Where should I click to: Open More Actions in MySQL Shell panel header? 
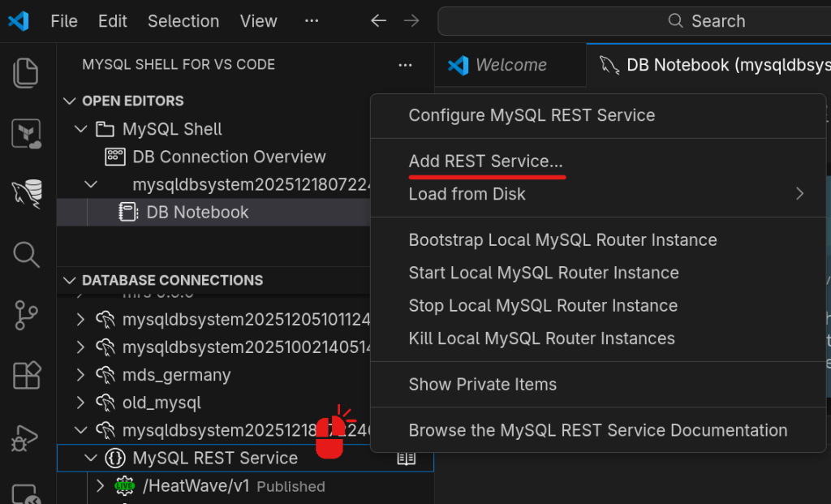[405, 65]
